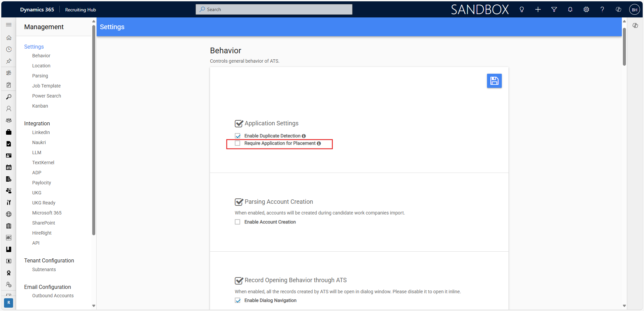Click the top Search box

click(274, 9)
